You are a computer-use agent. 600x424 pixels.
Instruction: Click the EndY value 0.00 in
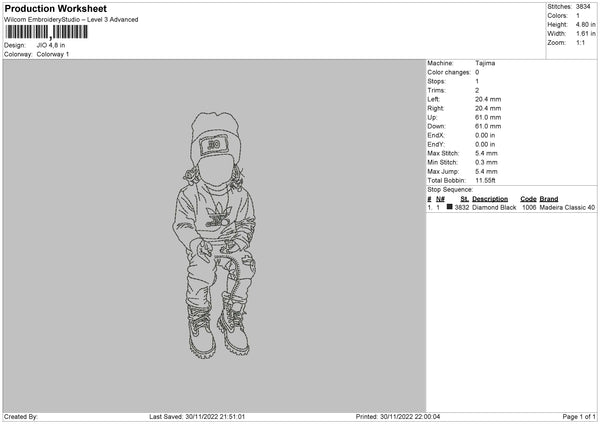click(485, 145)
